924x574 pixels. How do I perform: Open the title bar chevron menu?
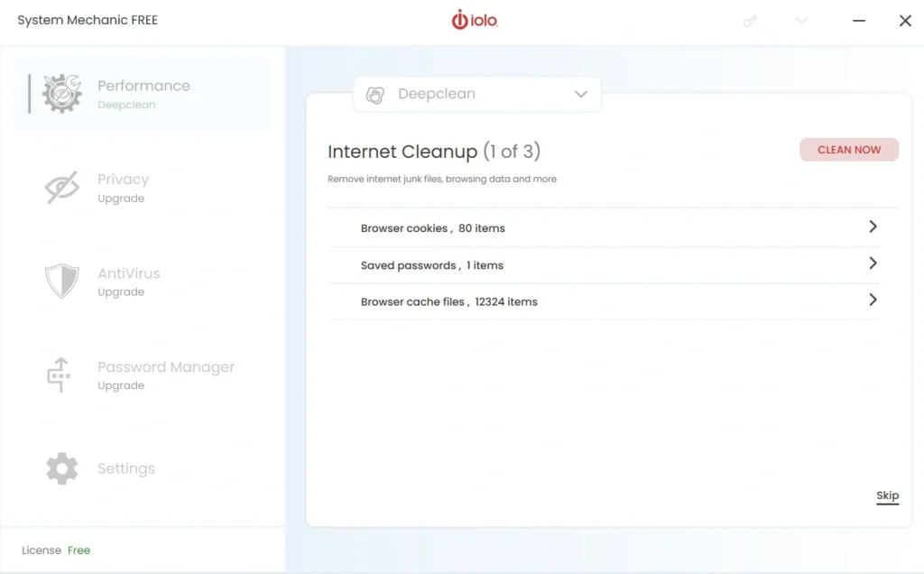point(801,21)
